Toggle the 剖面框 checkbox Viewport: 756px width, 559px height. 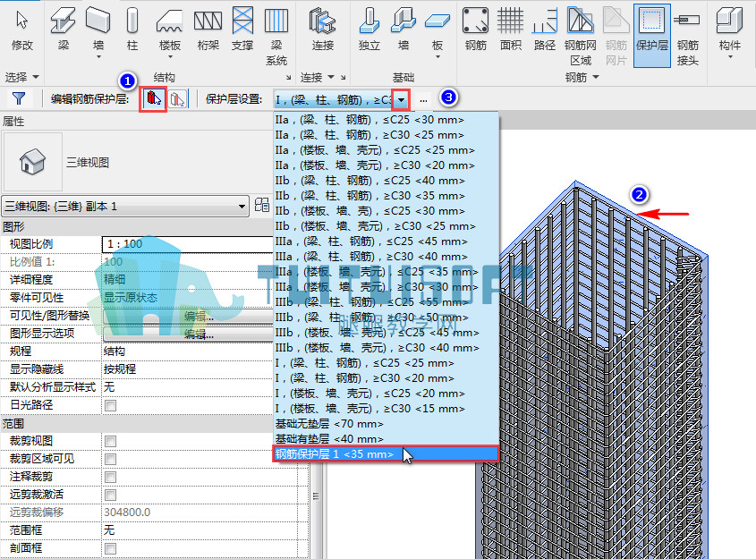(110, 548)
